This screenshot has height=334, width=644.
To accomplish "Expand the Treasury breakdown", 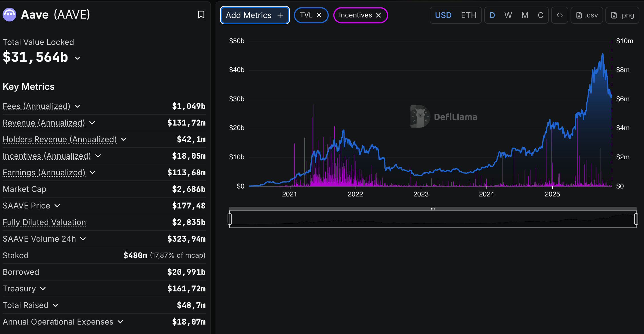I will coord(43,289).
